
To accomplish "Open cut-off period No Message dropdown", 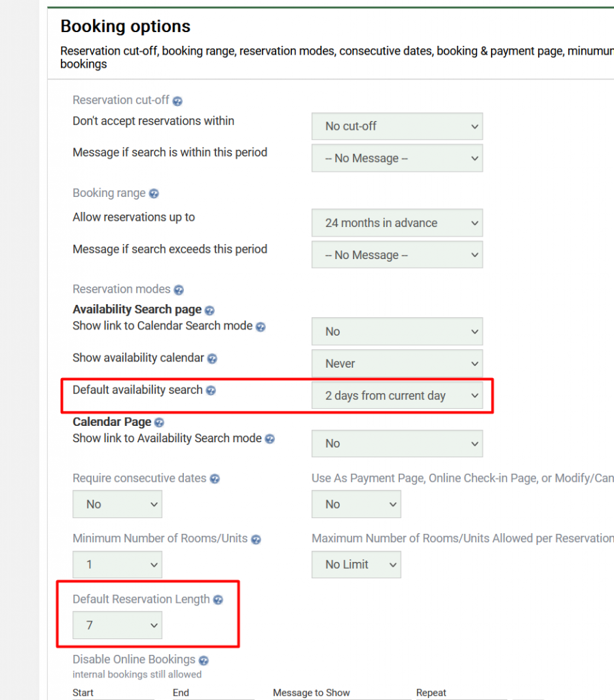I will click(x=397, y=159).
